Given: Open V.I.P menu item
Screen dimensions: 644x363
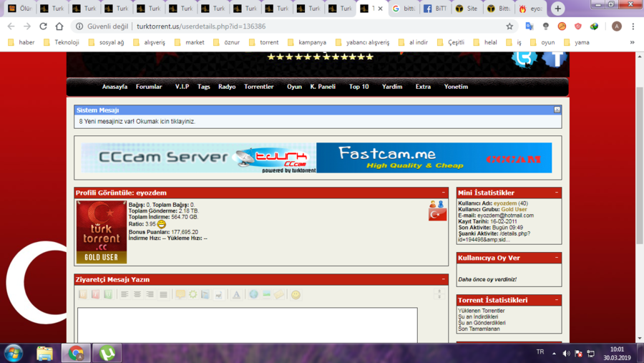Looking at the screenshot, I should pos(182,87).
